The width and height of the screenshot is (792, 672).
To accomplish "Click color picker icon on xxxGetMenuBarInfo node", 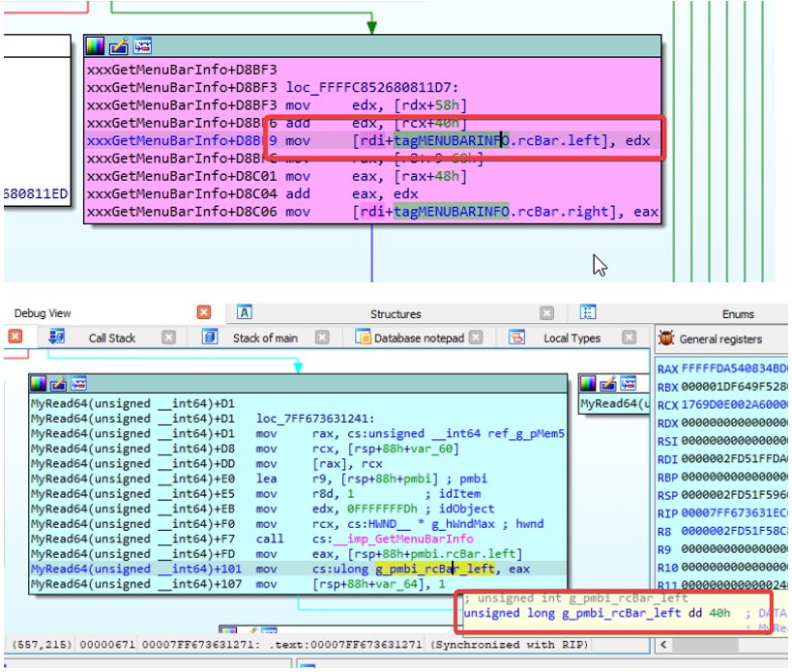I will pyautogui.click(x=95, y=46).
